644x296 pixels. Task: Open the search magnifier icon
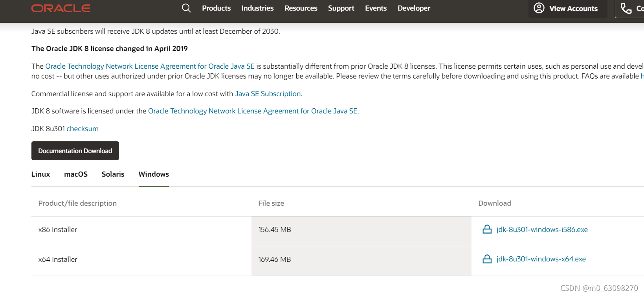[186, 8]
